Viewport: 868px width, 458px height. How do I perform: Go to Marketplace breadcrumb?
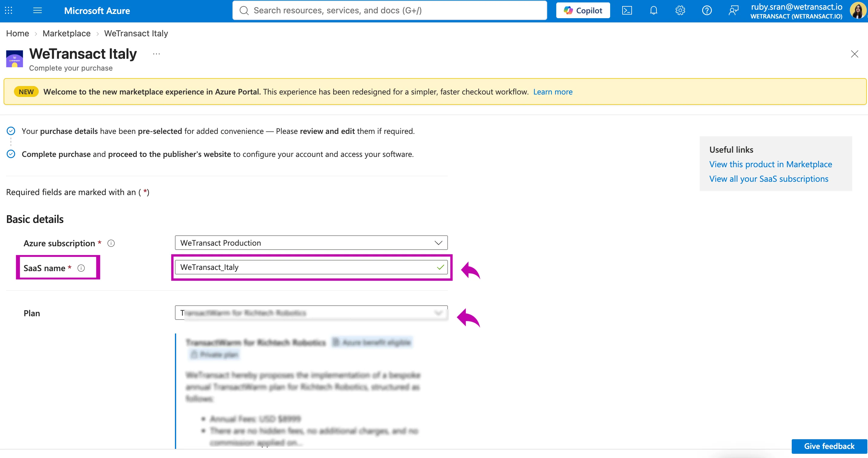tap(66, 33)
